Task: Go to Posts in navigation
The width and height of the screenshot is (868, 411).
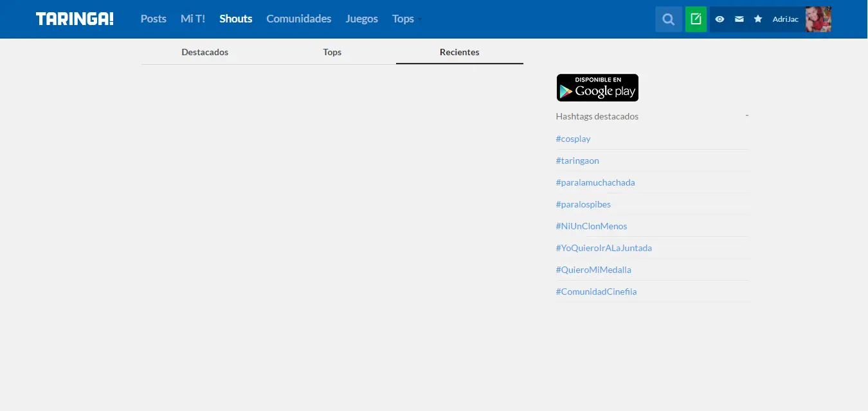Action: (x=154, y=19)
